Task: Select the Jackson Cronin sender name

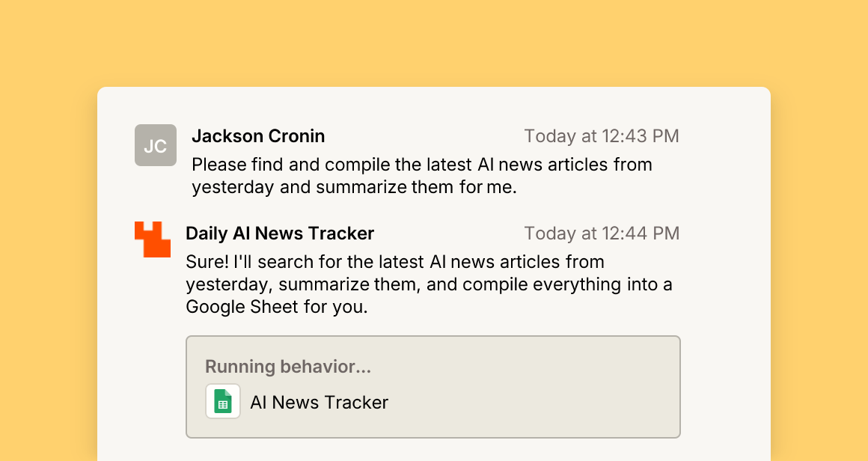Action: pos(258,136)
